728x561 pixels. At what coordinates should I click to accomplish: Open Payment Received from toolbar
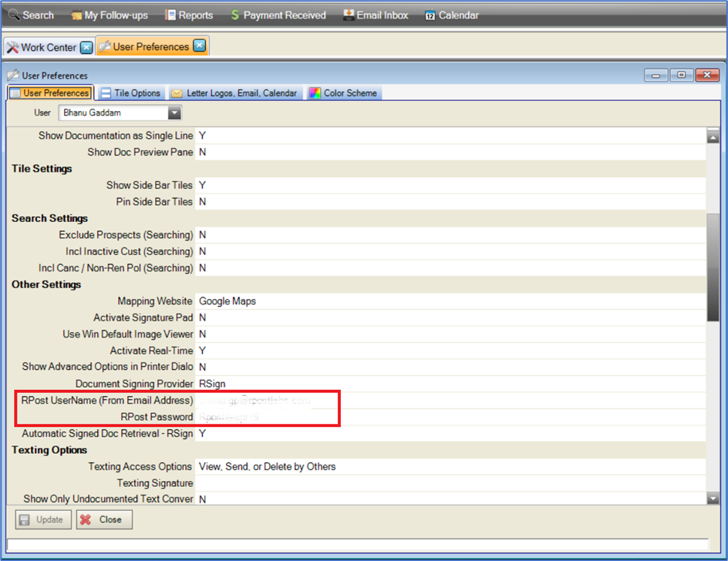(278, 15)
